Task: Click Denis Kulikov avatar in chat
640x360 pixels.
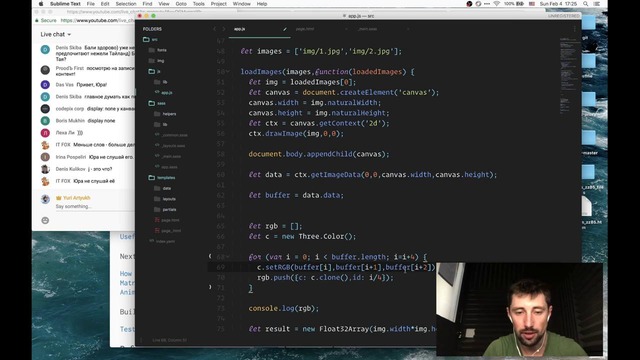Action: [x=45, y=169]
